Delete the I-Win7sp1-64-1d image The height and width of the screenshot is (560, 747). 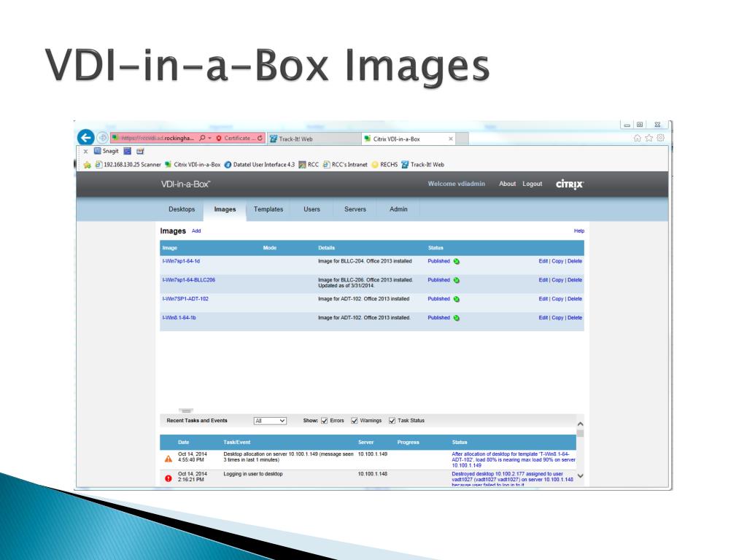coord(575,262)
